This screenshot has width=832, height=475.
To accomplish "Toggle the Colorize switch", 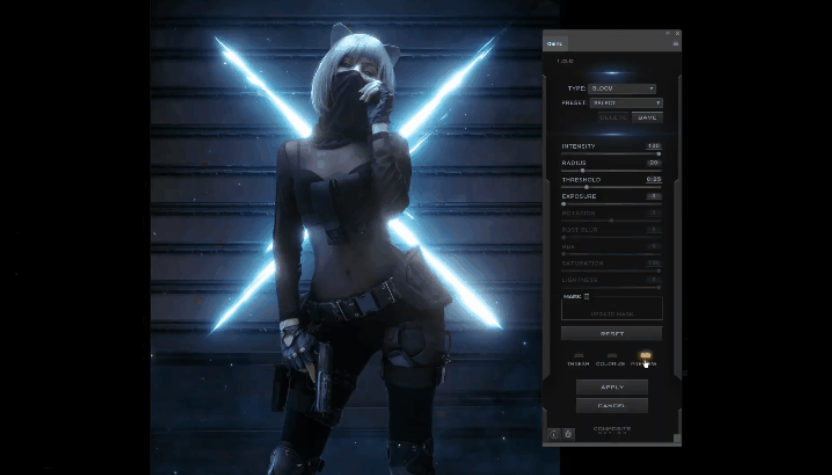I will (611, 355).
